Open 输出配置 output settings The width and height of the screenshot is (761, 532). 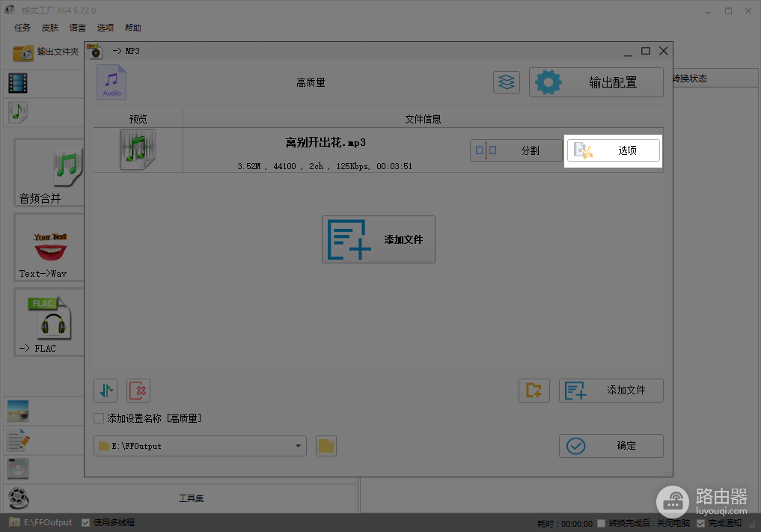pyautogui.click(x=596, y=82)
